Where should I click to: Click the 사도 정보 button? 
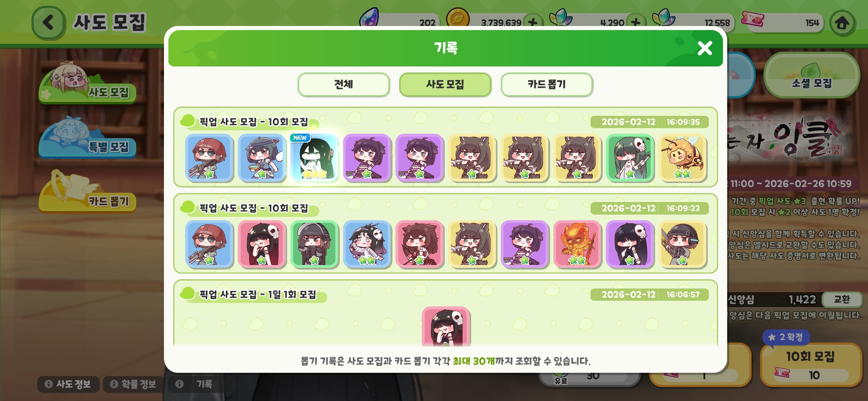(x=68, y=384)
